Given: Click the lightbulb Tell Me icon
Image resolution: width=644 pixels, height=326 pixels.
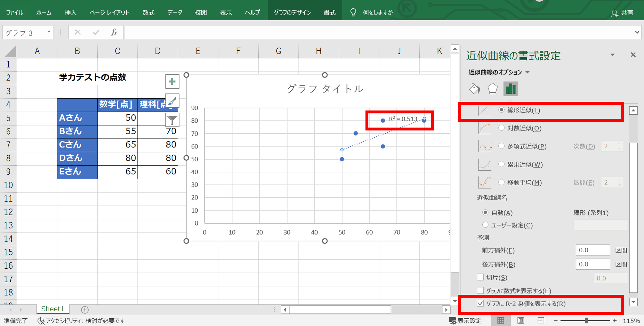Looking at the screenshot, I should click(x=353, y=12).
